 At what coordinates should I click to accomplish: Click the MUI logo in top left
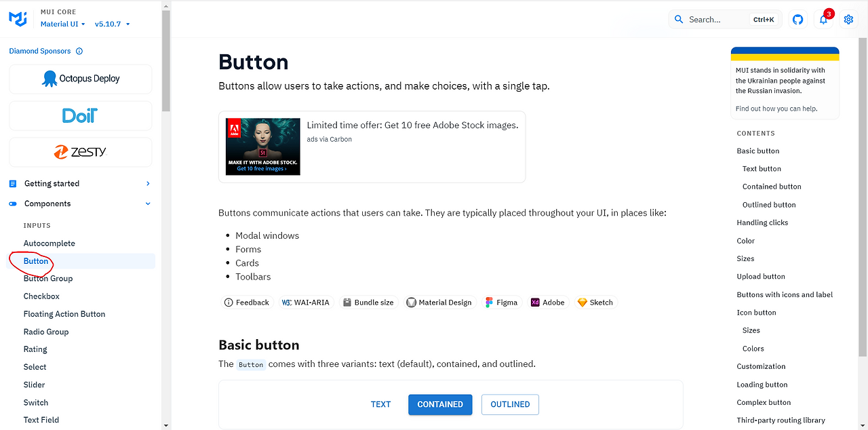click(x=18, y=18)
